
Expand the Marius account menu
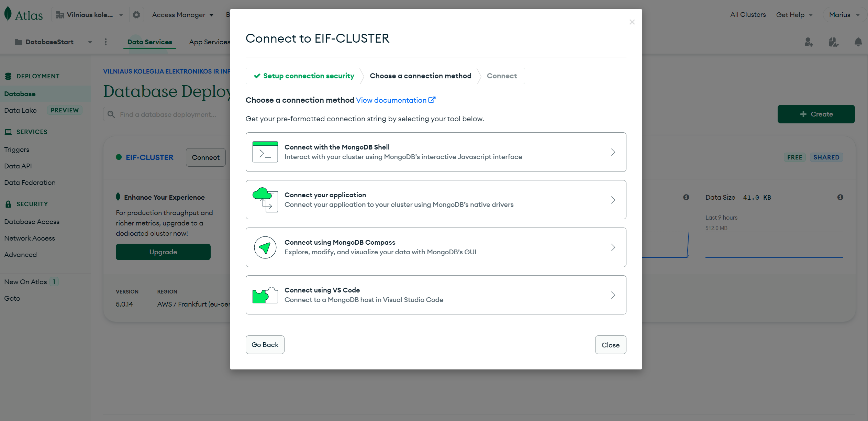[x=844, y=14]
